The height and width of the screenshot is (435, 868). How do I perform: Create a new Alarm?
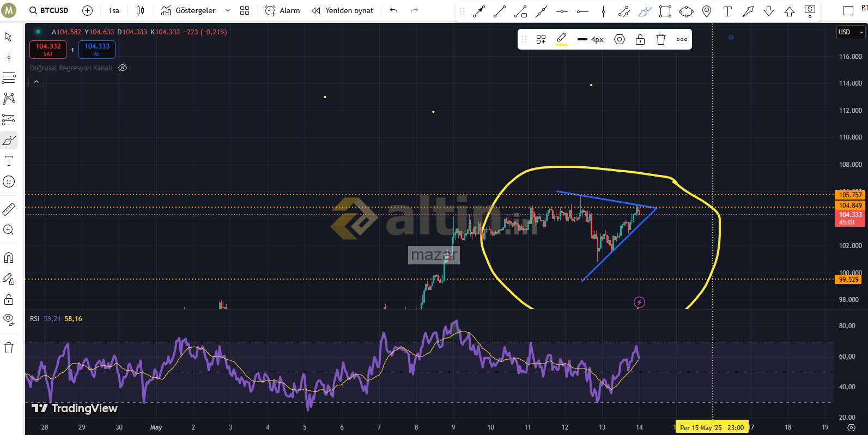coord(282,10)
